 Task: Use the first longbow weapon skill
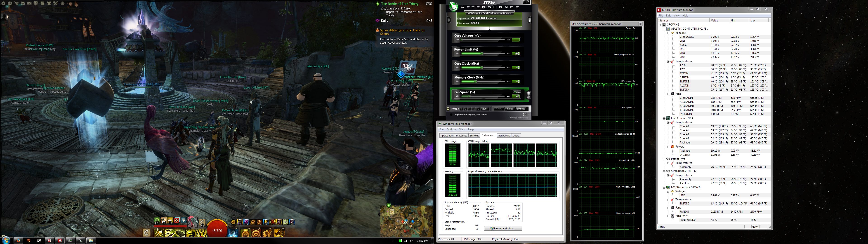pos(159,233)
